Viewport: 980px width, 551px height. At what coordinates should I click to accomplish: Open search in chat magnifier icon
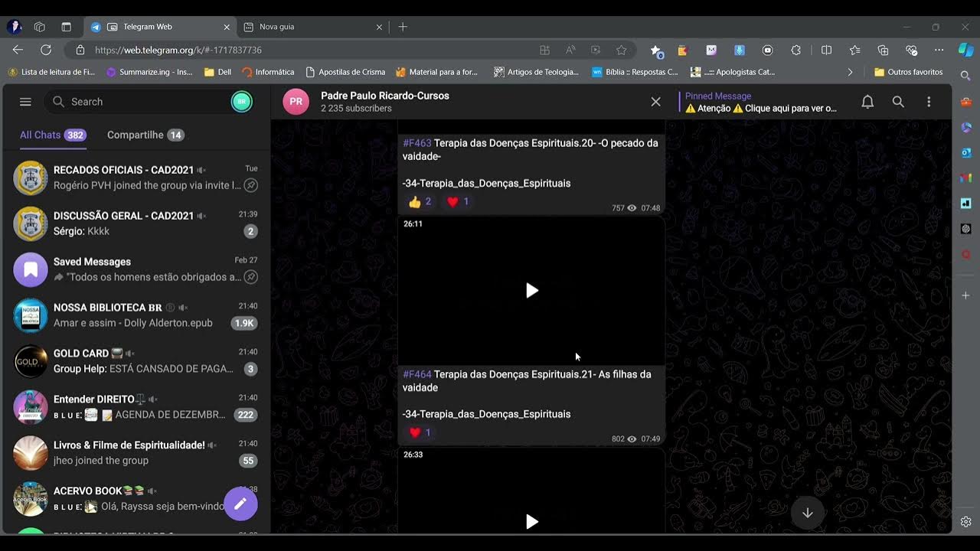coord(898,102)
